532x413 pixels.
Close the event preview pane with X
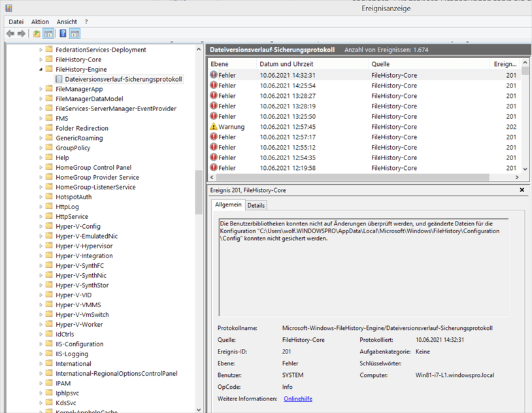click(x=522, y=190)
